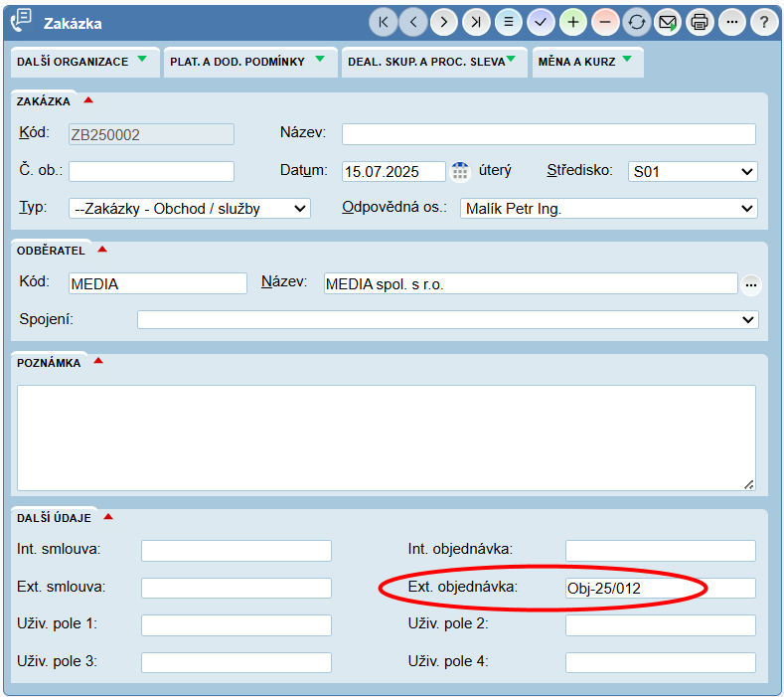Delete record with the minus icon

pyautogui.click(x=604, y=22)
